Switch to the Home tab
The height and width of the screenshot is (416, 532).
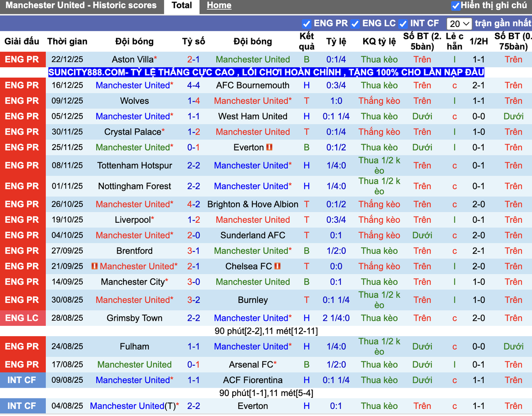pyautogui.click(x=219, y=6)
